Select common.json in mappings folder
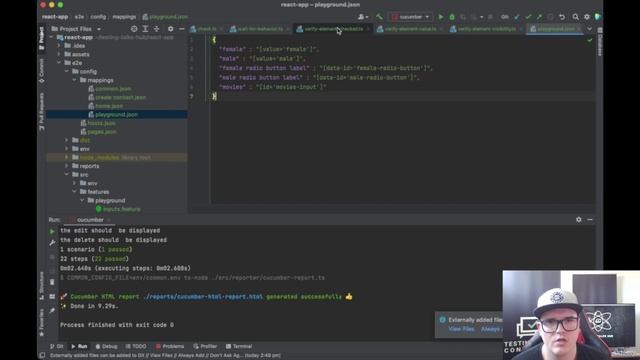Image resolution: width=640 pixels, height=360 pixels. [113, 89]
